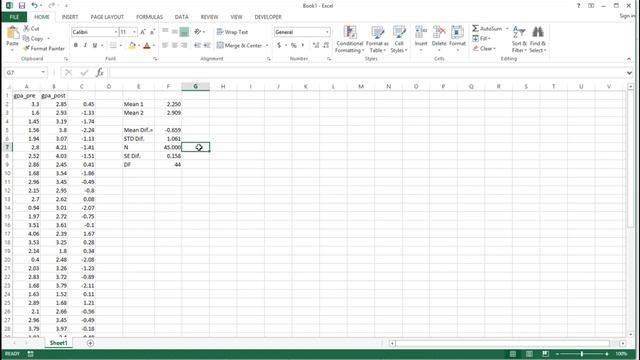
Task: Toggle Italic formatting
Action: (x=85, y=45)
